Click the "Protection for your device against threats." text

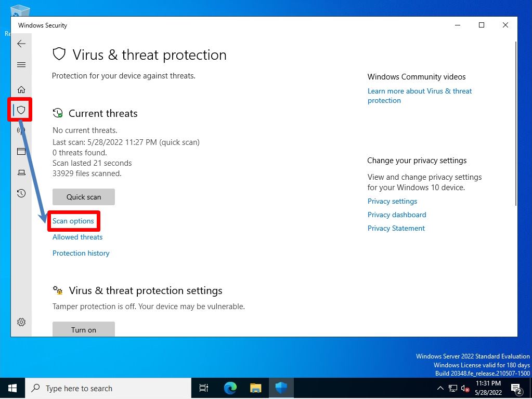(123, 76)
